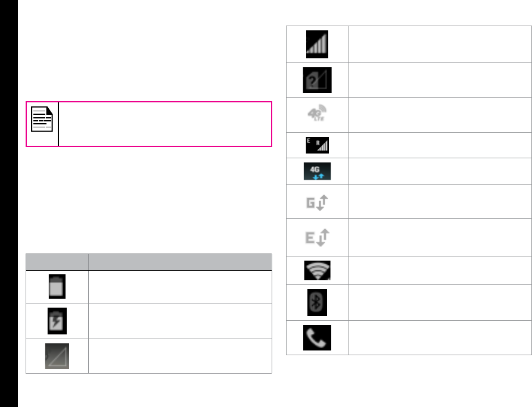Click the phone call handset icon
The image size is (532, 407).
(317, 337)
